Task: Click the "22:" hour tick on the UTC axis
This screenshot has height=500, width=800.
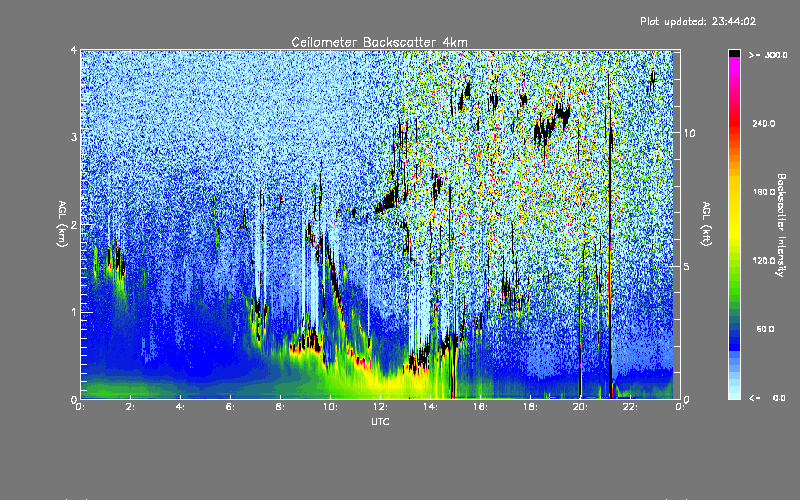Action: click(x=630, y=407)
